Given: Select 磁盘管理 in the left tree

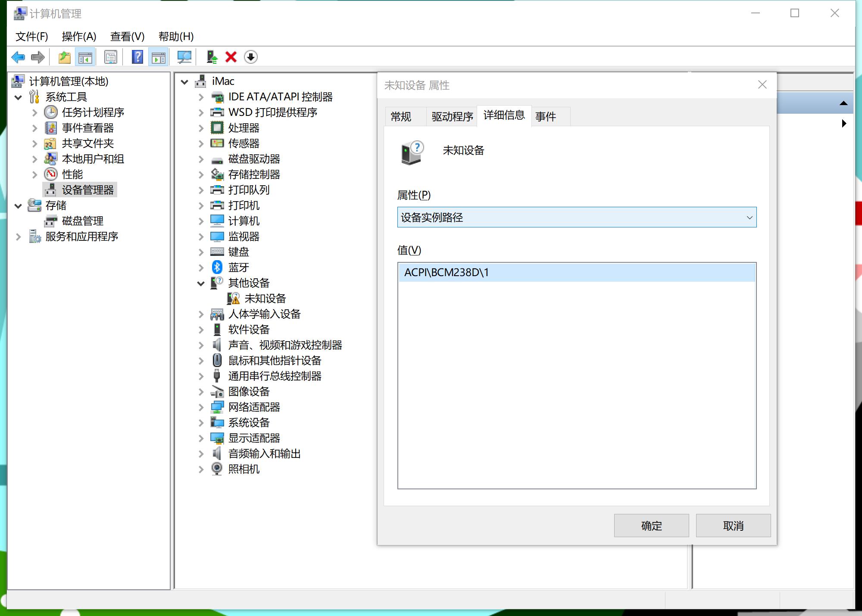Looking at the screenshot, I should point(82,221).
